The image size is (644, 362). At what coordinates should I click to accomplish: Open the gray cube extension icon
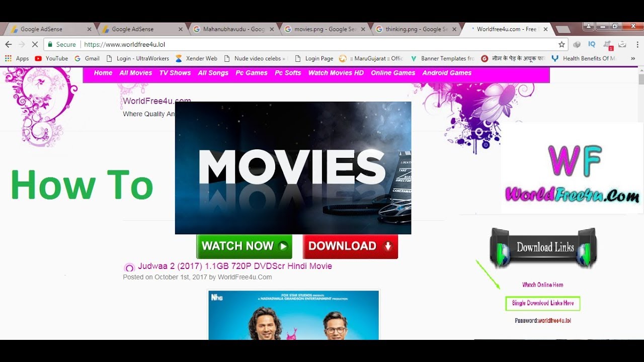577,44
